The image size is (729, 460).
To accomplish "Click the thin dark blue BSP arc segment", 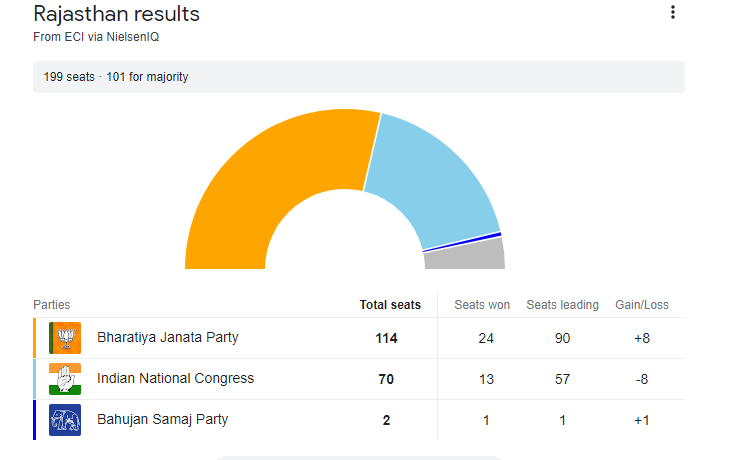I will 462,241.
